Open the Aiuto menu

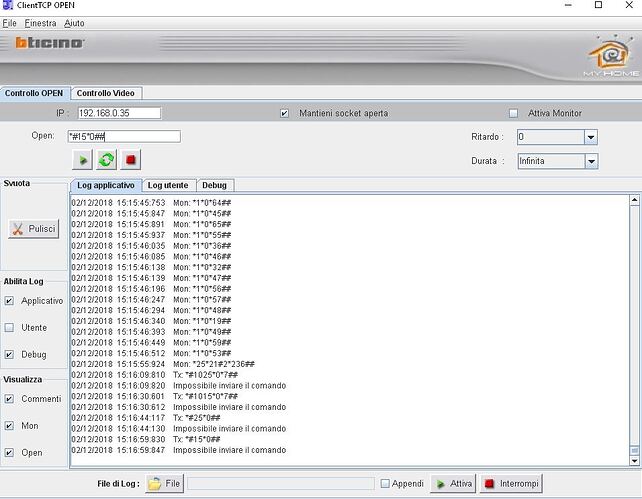click(x=74, y=23)
